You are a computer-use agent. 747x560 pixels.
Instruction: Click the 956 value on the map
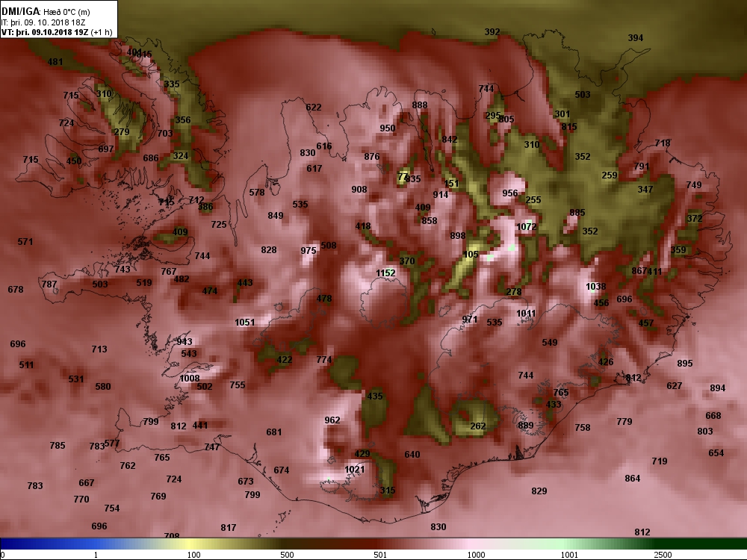509,193
